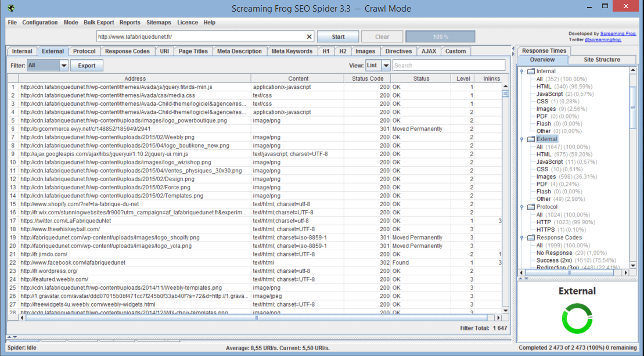Click the External folder icon in Overview tree
The width and height of the screenshot is (644, 356).
[531, 139]
